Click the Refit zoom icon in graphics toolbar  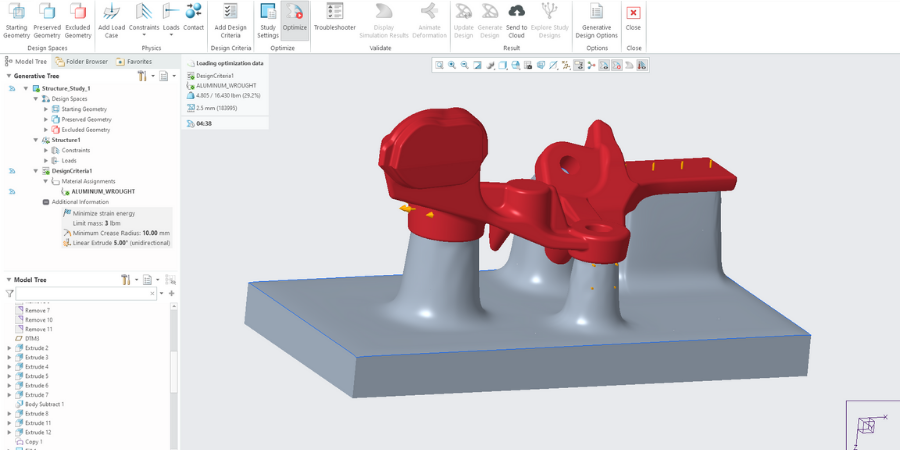pos(440,65)
